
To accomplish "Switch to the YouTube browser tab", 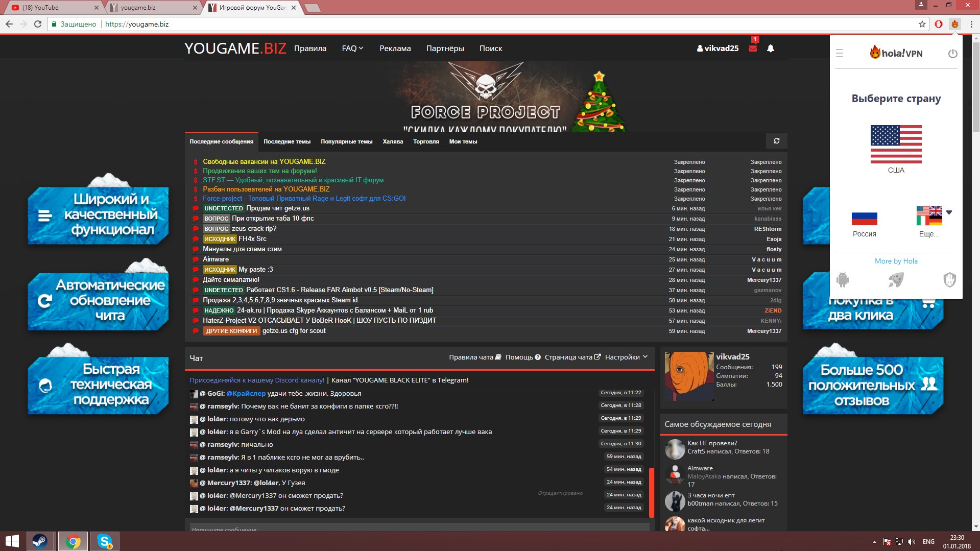I will click(x=54, y=8).
